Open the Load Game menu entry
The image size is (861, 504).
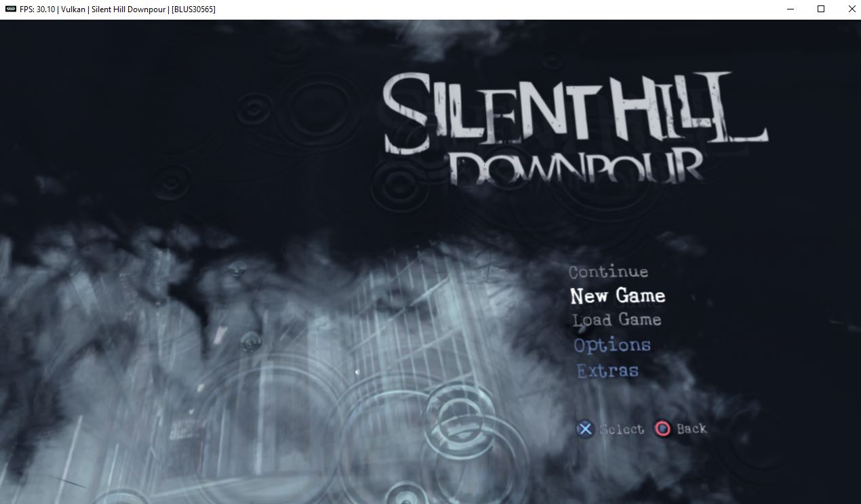tap(616, 320)
